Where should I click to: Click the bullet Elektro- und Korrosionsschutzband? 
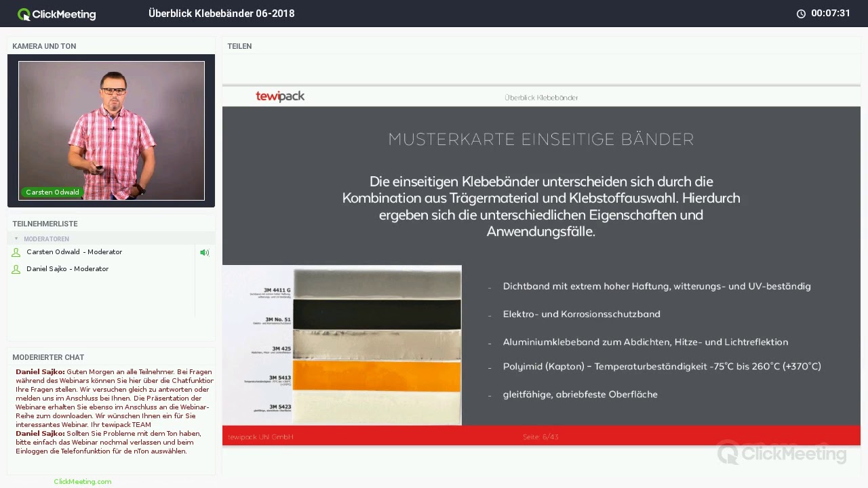(x=582, y=314)
